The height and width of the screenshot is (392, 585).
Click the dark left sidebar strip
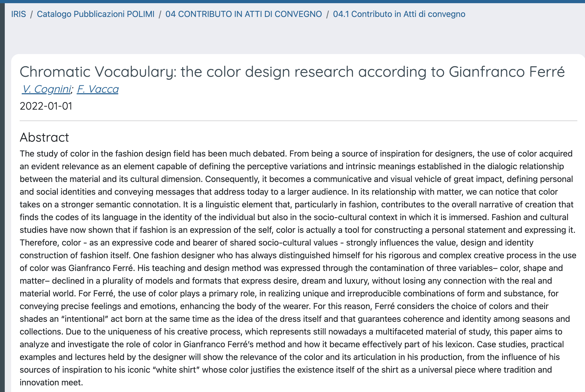(x=2, y=196)
